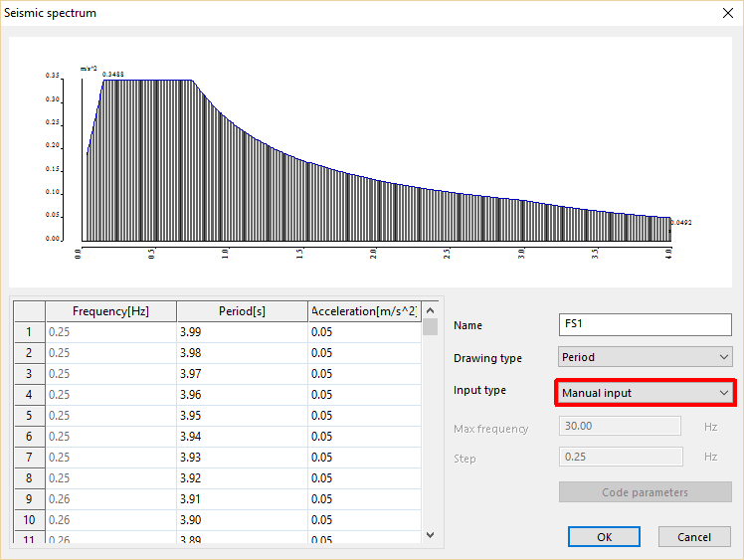This screenshot has height=560, width=744.
Task: Click the Name field containing FS1
Action: point(646,324)
